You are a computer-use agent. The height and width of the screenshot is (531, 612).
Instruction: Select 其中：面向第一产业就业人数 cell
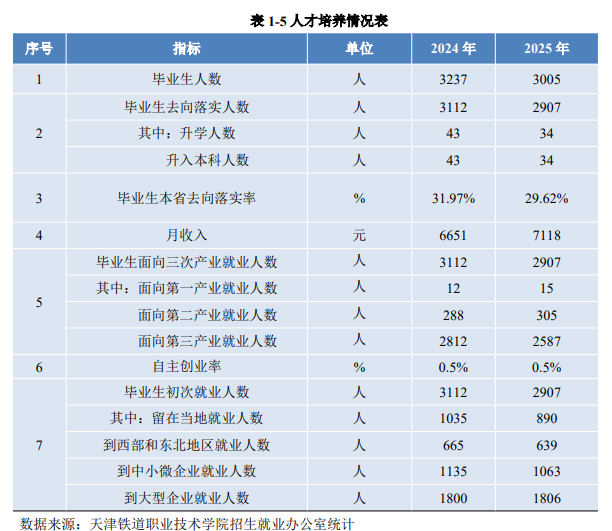187,288
